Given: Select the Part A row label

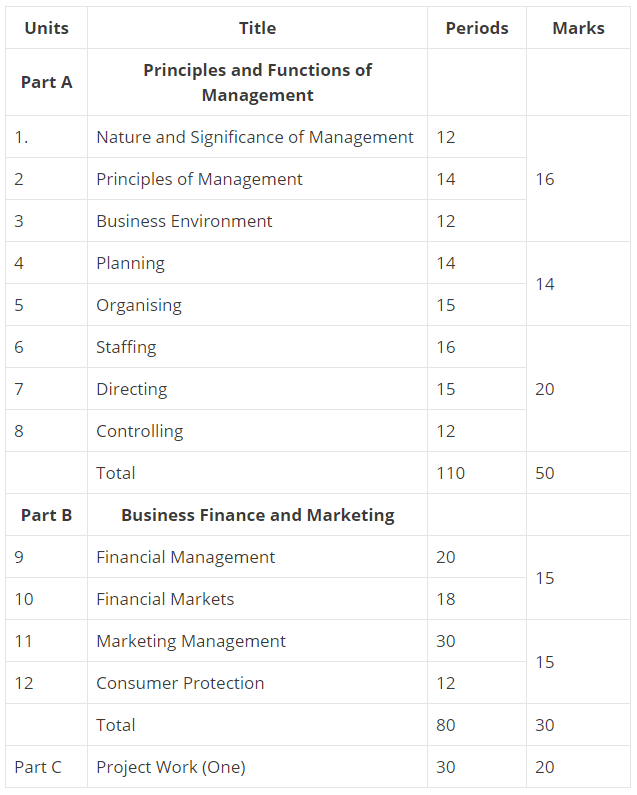Looking at the screenshot, I should point(47,82).
